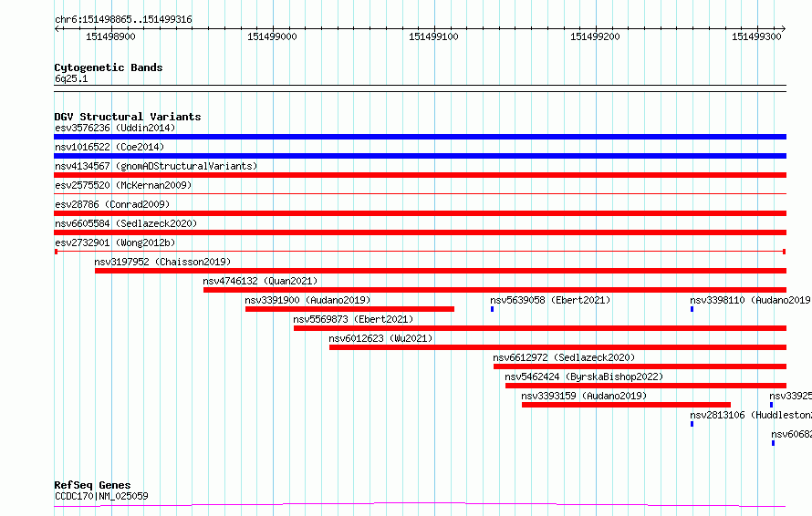Open nsv3391900 (Audano2019) label
The height and width of the screenshot is (516, 812).
307,300
